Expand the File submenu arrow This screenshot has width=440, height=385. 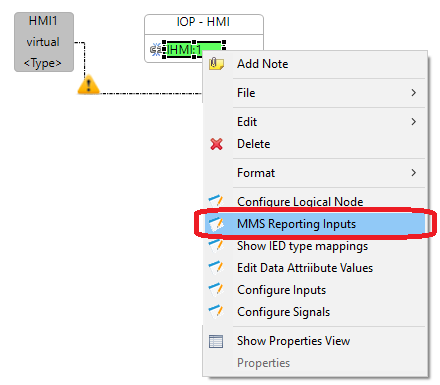(x=413, y=93)
